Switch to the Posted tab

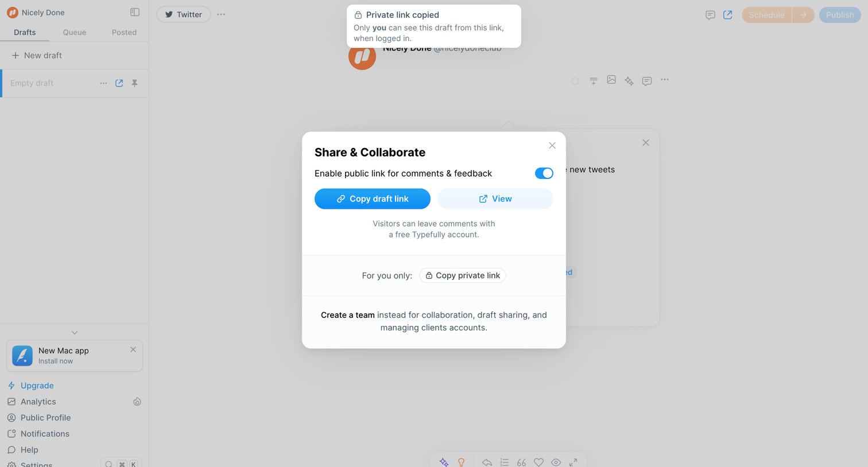coord(124,32)
